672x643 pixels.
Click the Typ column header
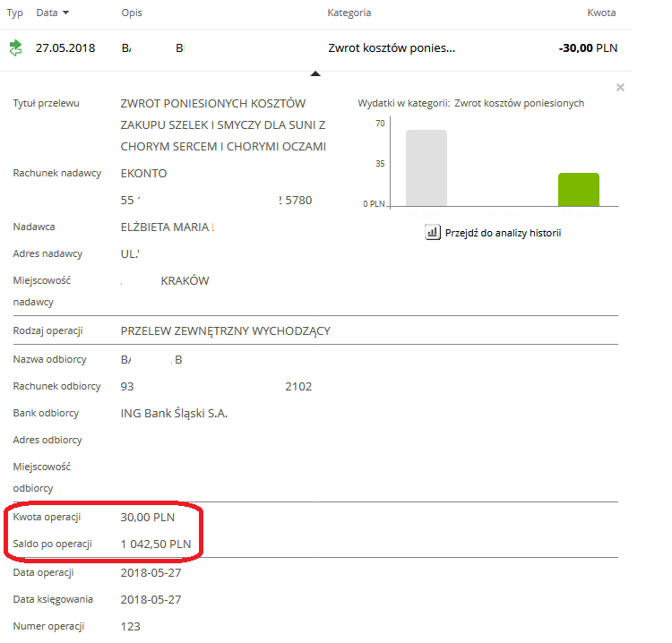click(15, 13)
